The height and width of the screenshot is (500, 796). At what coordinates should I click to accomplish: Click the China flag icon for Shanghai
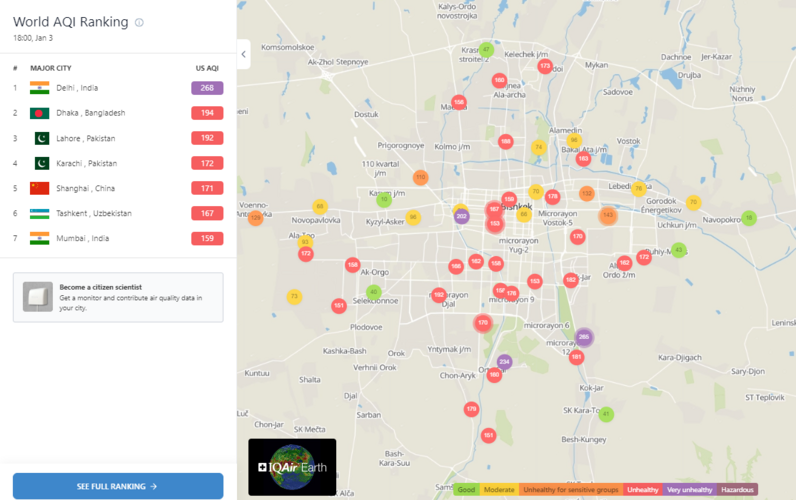pyautogui.click(x=40, y=188)
